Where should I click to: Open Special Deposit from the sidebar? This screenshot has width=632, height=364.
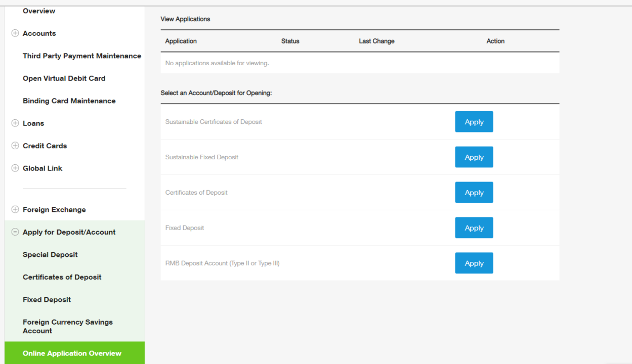point(50,254)
